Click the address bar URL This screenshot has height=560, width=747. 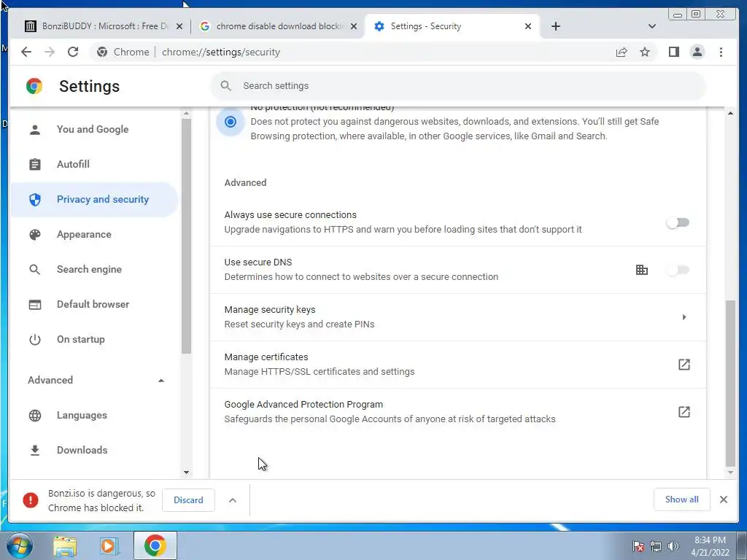pos(220,52)
